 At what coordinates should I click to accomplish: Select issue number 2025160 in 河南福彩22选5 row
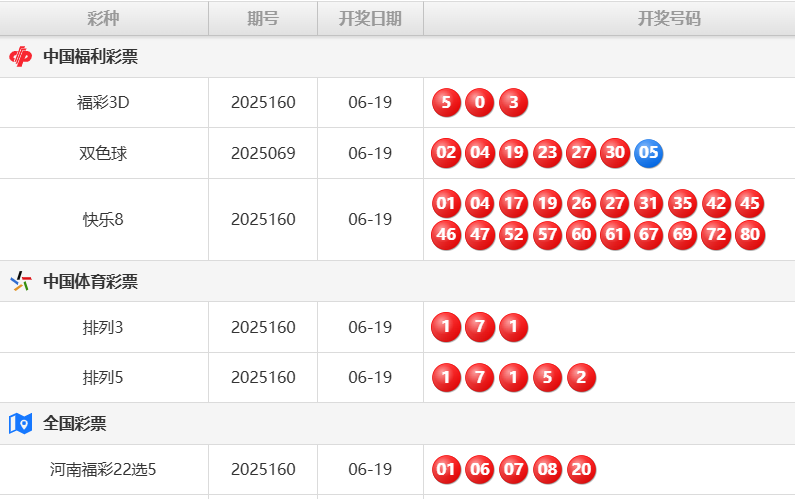(263, 470)
